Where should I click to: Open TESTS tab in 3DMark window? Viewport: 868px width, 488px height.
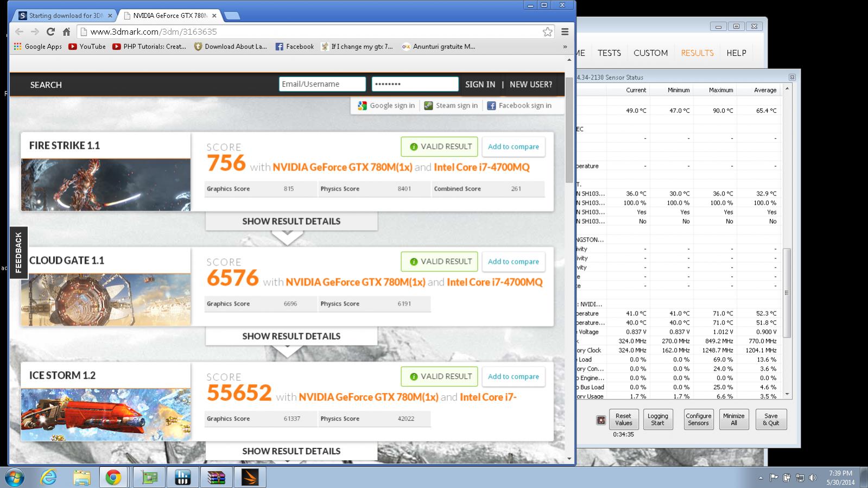pos(609,53)
